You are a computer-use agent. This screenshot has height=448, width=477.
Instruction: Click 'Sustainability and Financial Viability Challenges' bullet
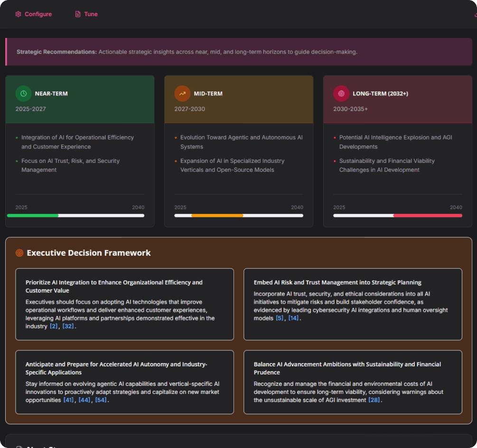tap(387, 166)
